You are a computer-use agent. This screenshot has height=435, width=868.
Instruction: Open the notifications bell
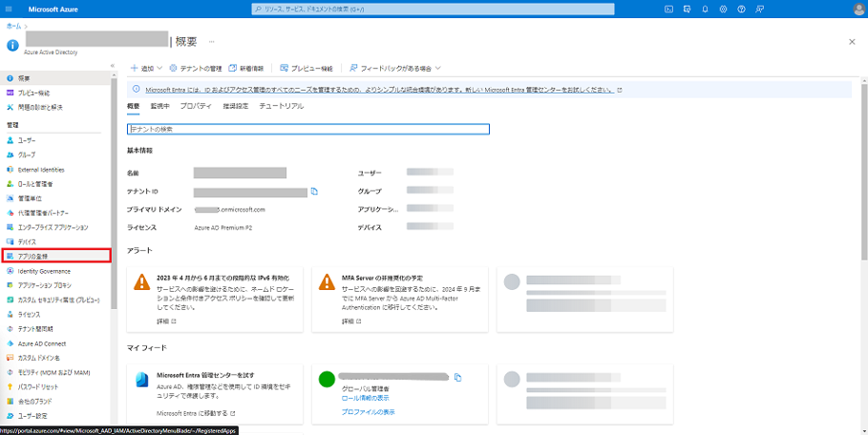click(x=706, y=10)
